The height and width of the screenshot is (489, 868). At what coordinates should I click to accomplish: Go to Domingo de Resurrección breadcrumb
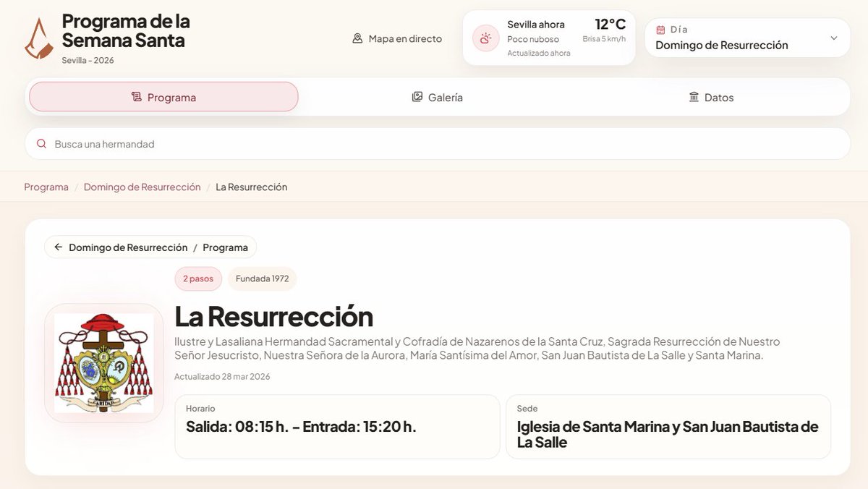[x=142, y=187]
